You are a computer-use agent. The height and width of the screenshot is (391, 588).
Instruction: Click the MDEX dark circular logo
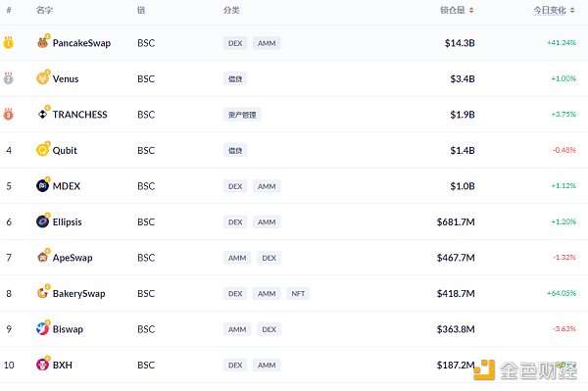click(x=43, y=185)
